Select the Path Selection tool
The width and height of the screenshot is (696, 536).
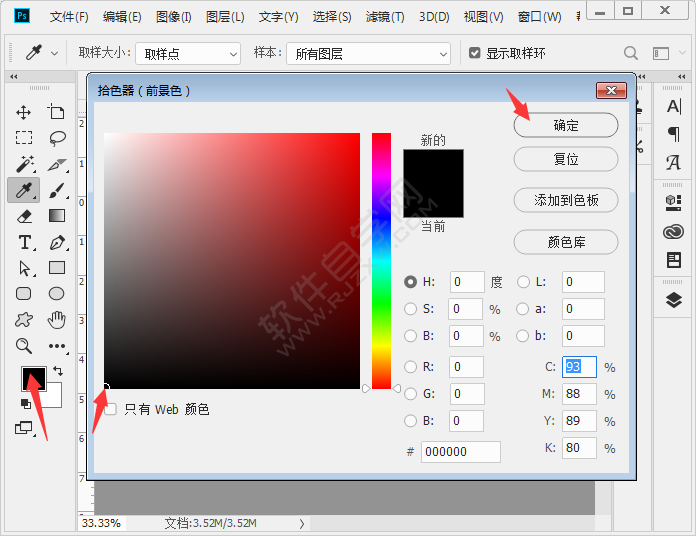25,268
